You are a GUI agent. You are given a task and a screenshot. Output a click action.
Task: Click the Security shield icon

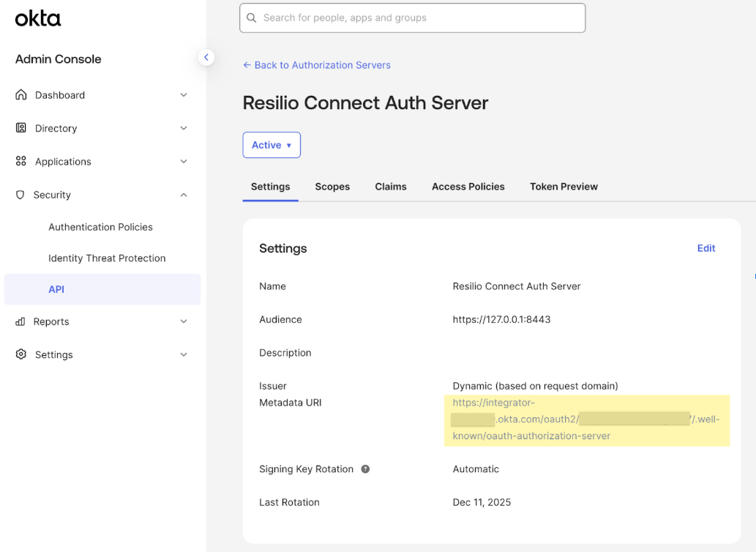[20, 195]
